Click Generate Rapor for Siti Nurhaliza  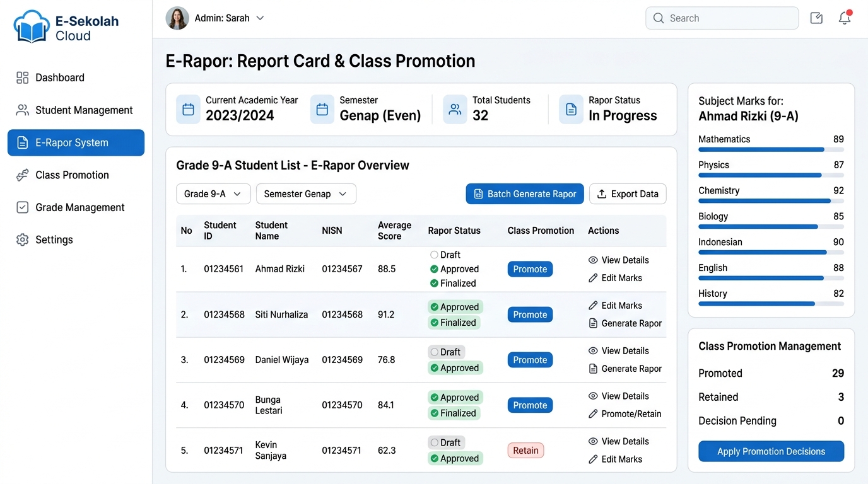click(625, 323)
